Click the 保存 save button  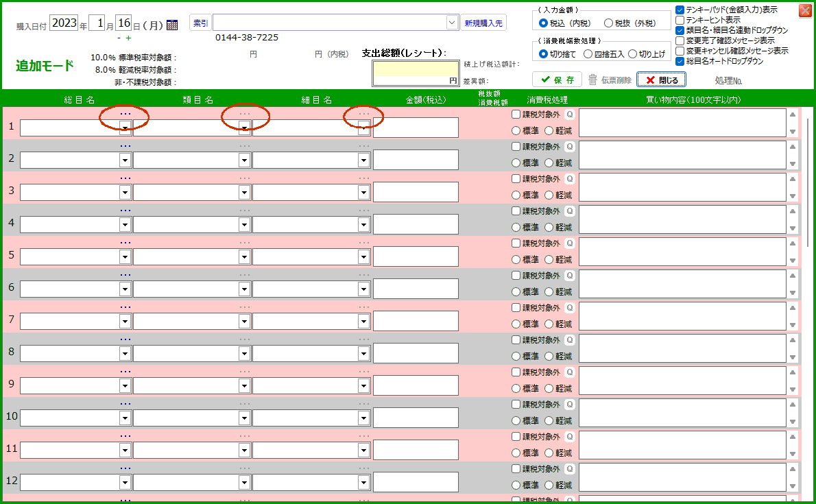pyautogui.click(x=557, y=80)
